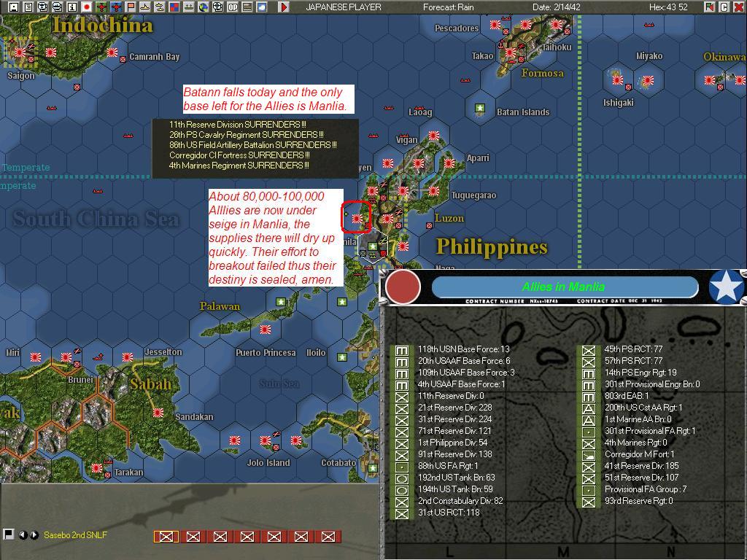Image resolution: width=747 pixels, height=560 pixels.
Task: Open the globe icon in the toolbar
Action: tap(204, 7)
